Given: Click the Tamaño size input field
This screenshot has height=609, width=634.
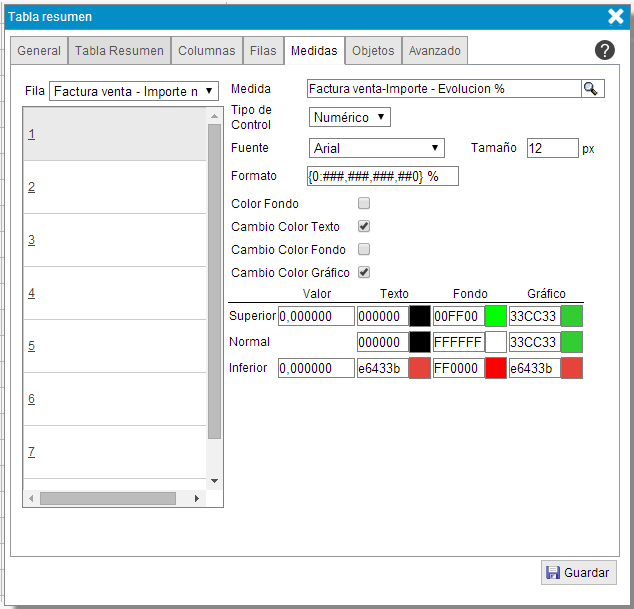Looking at the screenshot, I should [x=552, y=148].
